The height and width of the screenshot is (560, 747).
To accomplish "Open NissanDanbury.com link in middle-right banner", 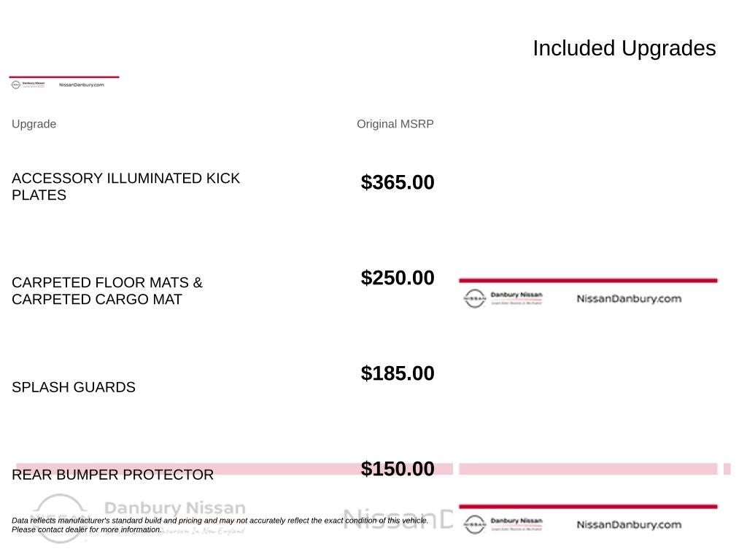I will point(629,298).
